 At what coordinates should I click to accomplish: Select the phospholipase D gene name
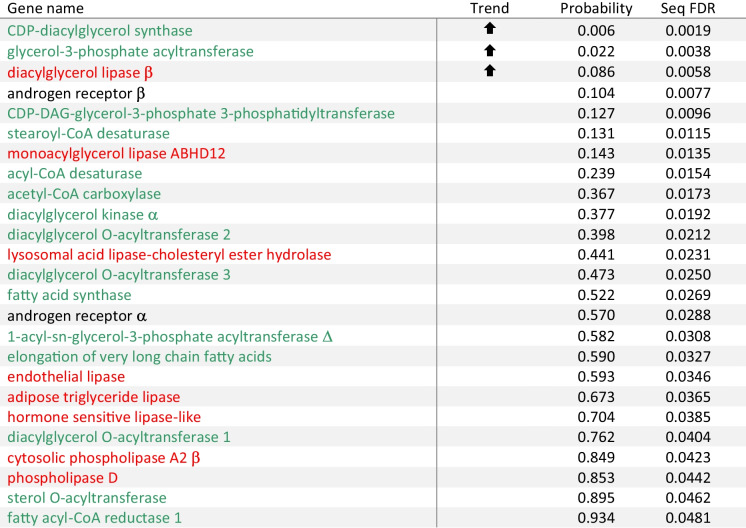click(62, 478)
